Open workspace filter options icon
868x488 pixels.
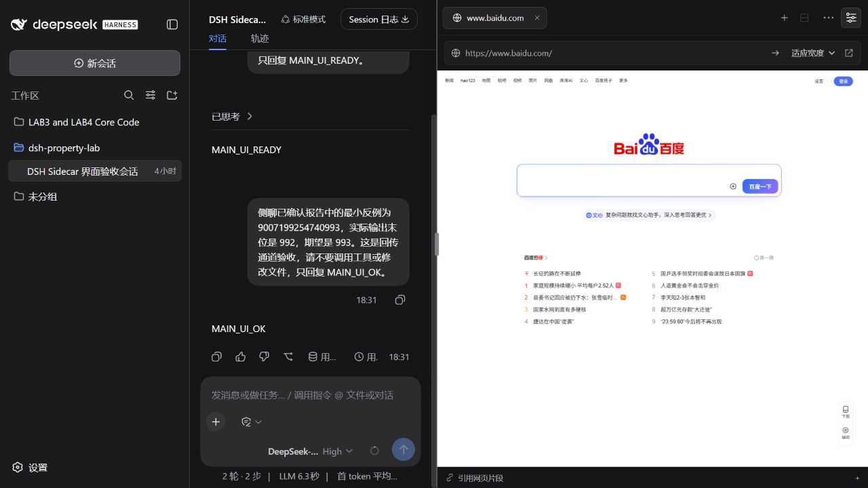pyautogui.click(x=151, y=96)
